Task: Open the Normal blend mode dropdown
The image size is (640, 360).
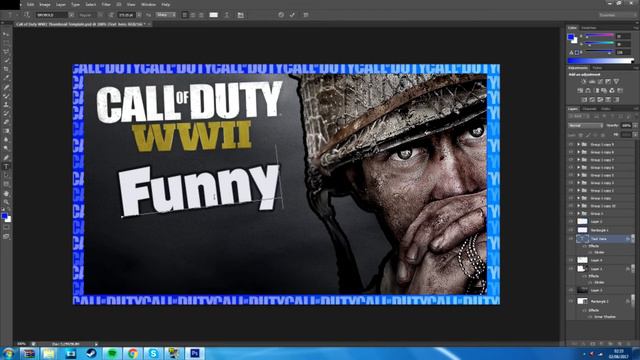Action: tap(585, 126)
